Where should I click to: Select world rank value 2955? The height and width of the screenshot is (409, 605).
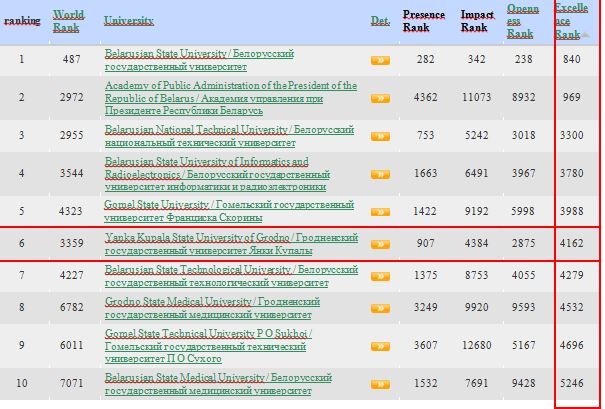coord(71,135)
